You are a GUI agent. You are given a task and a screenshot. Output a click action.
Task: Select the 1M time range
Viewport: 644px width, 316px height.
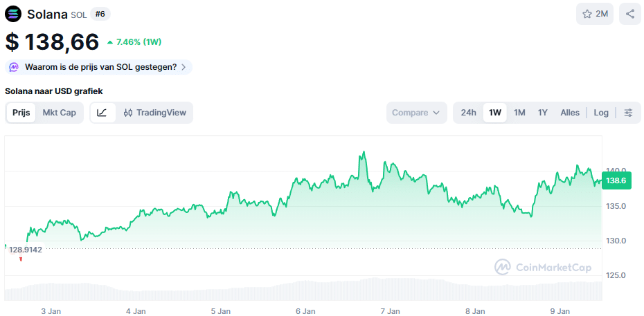pos(519,113)
